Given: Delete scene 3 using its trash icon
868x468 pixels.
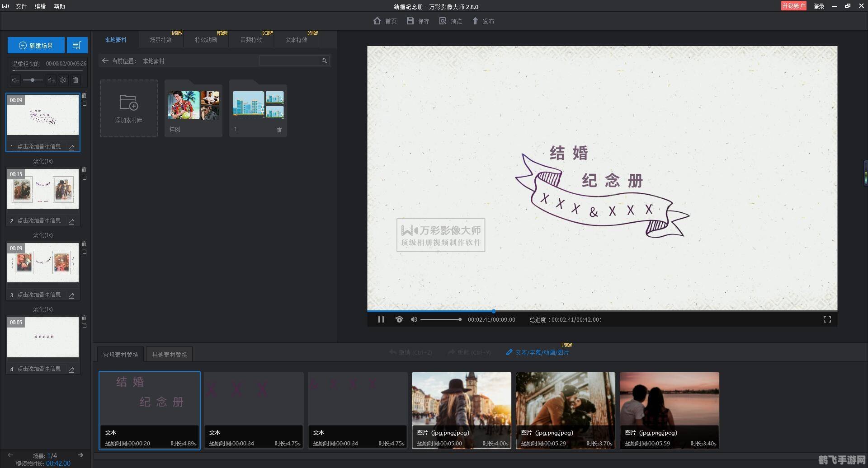Looking at the screenshot, I should tap(84, 244).
